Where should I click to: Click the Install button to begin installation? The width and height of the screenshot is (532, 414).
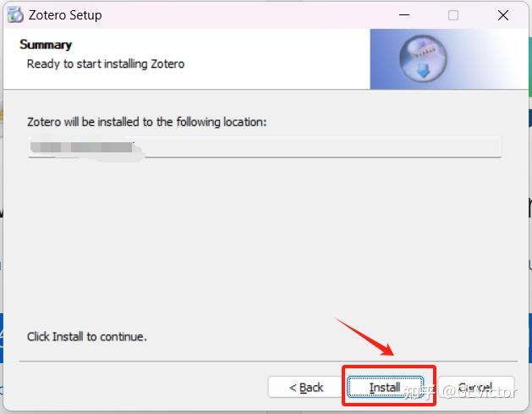(385, 387)
